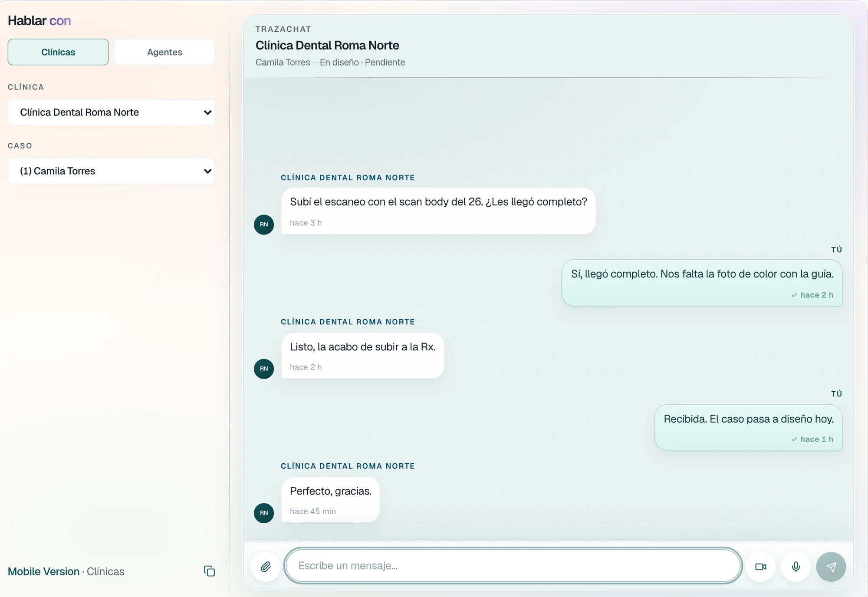Click the chat title 'Clínica Dental Roma Norte'

pos(327,45)
